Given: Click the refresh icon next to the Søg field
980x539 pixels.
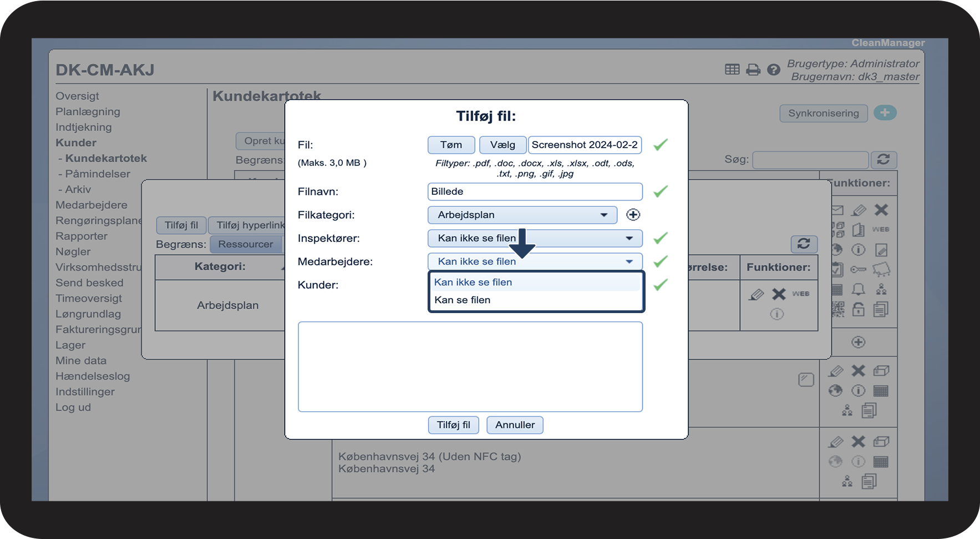Looking at the screenshot, I should tap(883, 160).
